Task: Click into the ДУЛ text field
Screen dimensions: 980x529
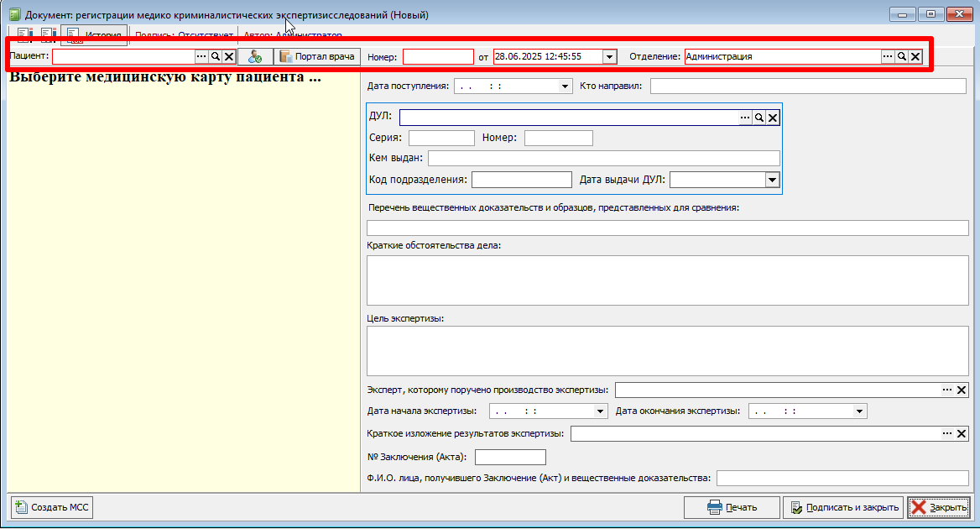Action: point(570,118)
